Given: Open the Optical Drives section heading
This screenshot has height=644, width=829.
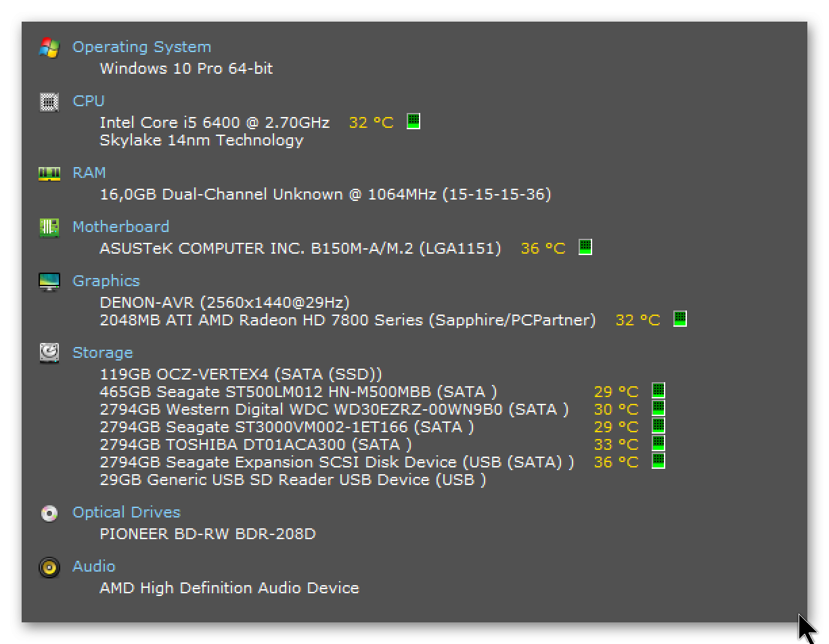Looking at the screenshot, I should pyautogui.click(x=127, y=513).
